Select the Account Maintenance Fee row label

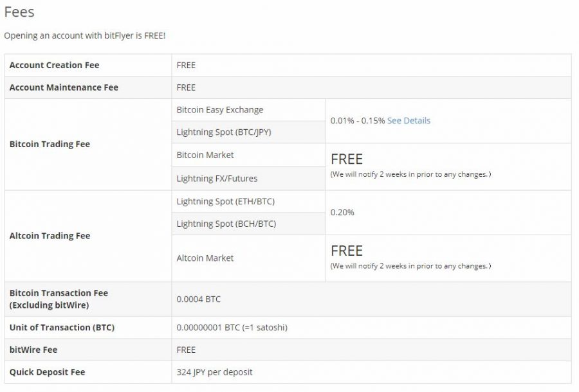(64, 87)
